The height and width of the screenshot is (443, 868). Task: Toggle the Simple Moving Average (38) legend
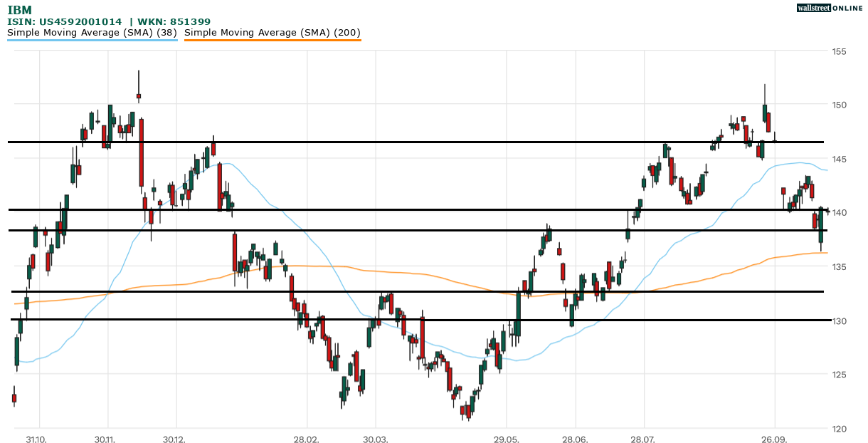pos(92,32)
